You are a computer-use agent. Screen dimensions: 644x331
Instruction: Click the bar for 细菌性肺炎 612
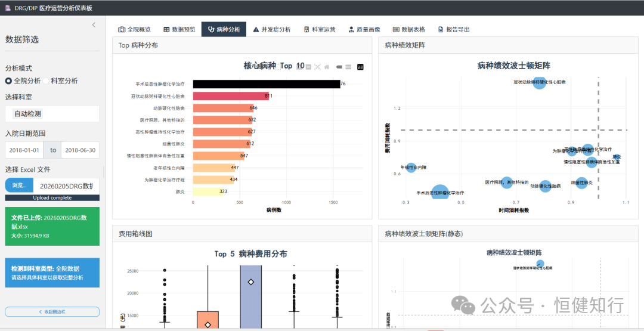point(221,144)
